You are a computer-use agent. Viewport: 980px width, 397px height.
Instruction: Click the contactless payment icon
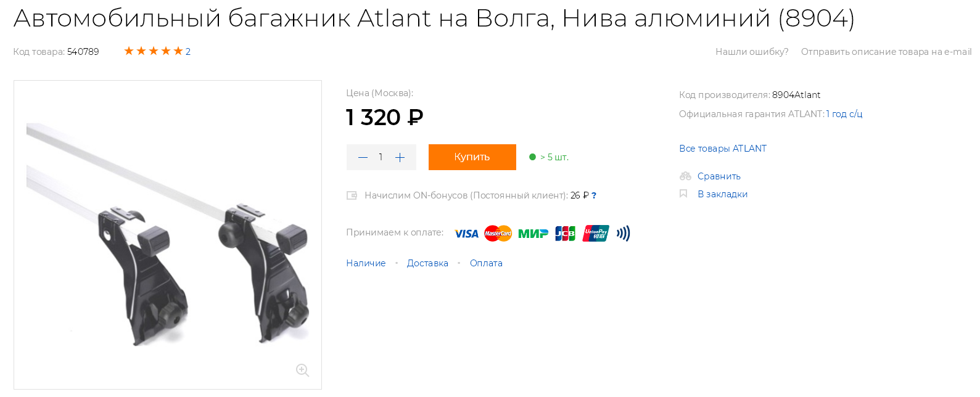(x=624, y=233)
